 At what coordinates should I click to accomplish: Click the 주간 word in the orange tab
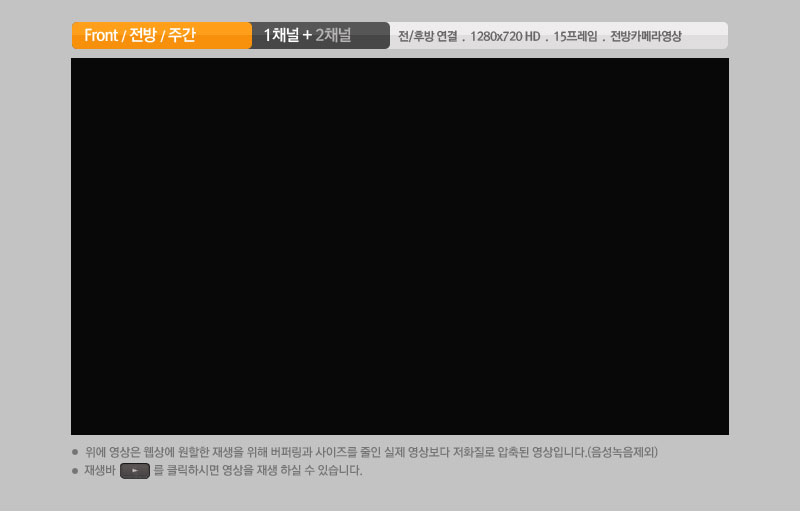pyautogui.click(x=181, y=36)
